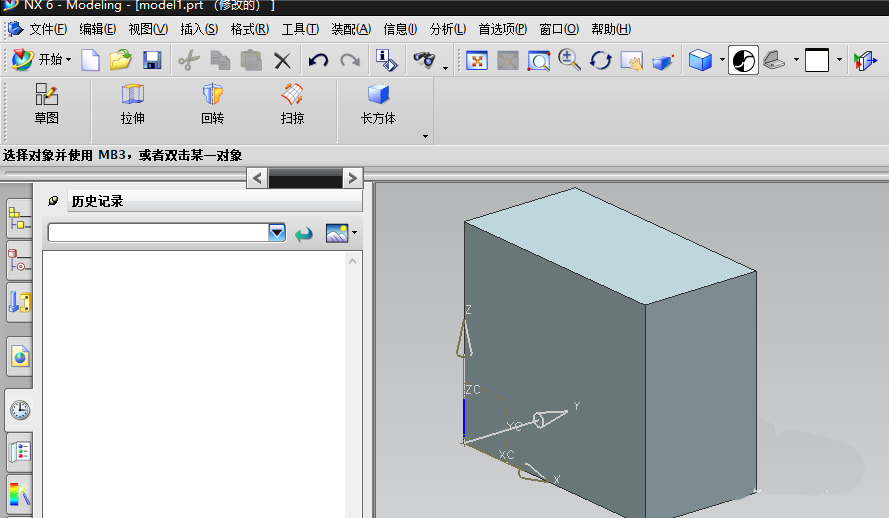Click the Fit view icon in toolbar
Screen dimensions: 889x518
pos(477,61)
